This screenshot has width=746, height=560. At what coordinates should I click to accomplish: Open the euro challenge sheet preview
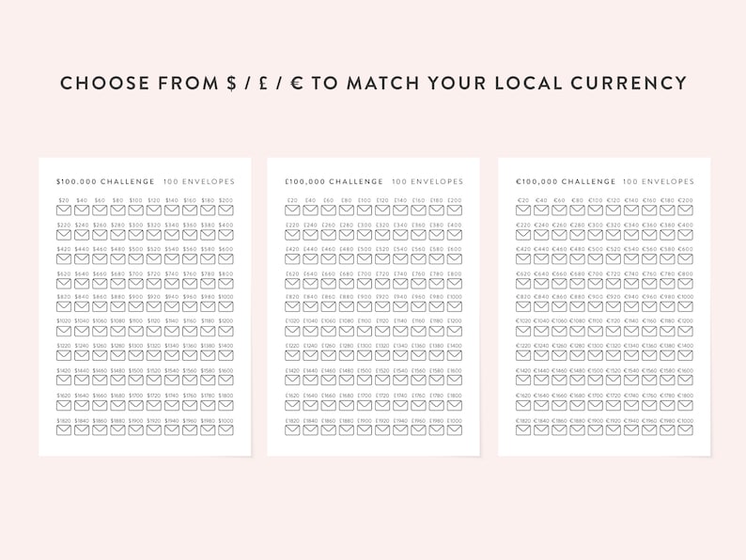pyautogui.click(x=604, y=307)
